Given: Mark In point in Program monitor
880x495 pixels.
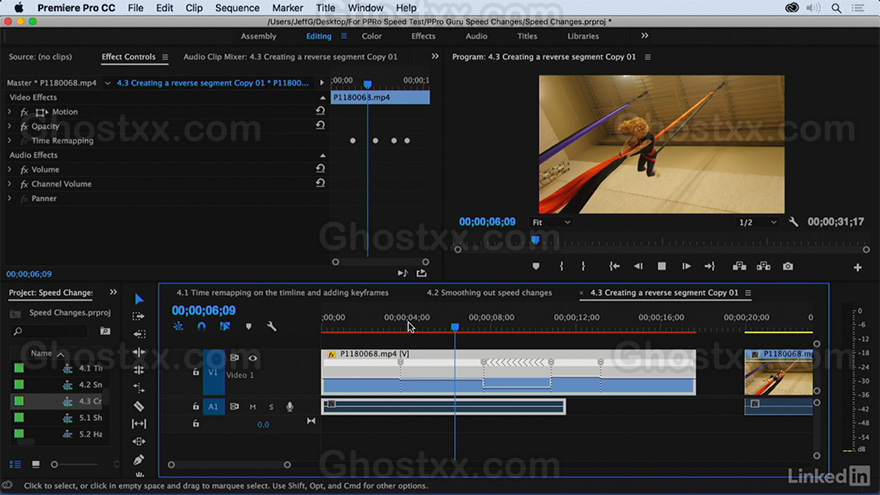Looking at the screenshot, I should coord(561,266).
